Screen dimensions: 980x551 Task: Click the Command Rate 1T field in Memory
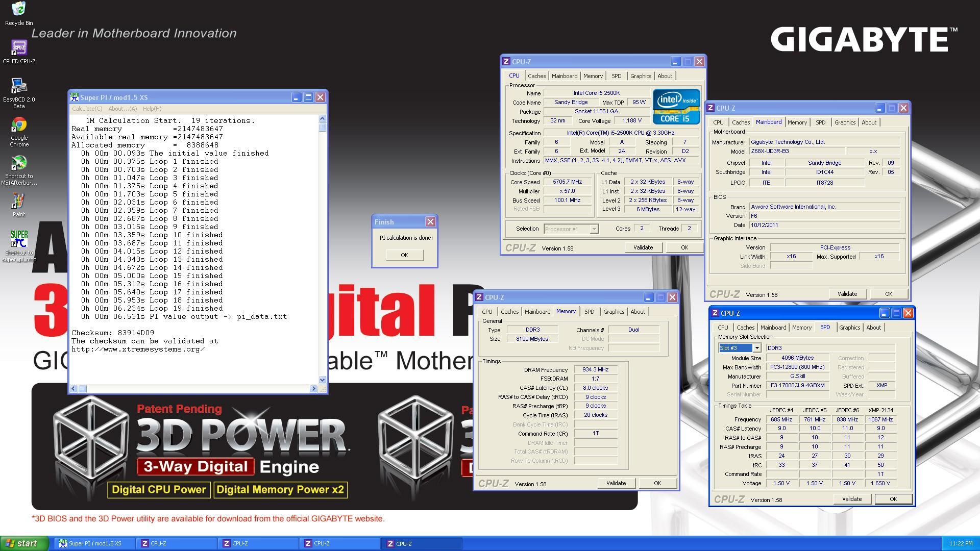595,433
